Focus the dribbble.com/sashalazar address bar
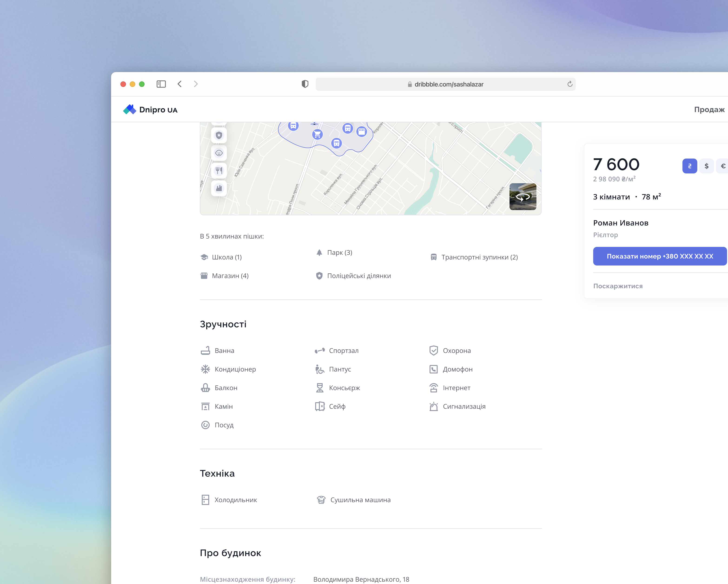The height and width of the screenshot is (584, 728). click(445, 84)
